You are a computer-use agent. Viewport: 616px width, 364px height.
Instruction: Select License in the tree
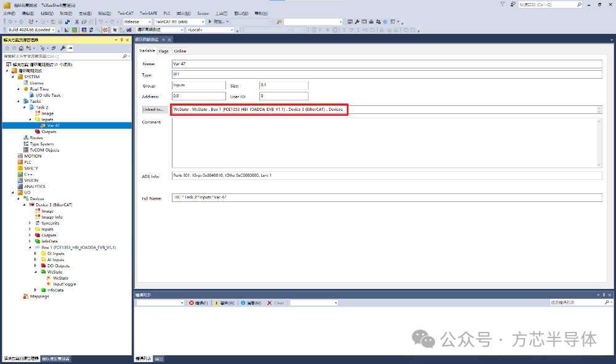[36, 83]
